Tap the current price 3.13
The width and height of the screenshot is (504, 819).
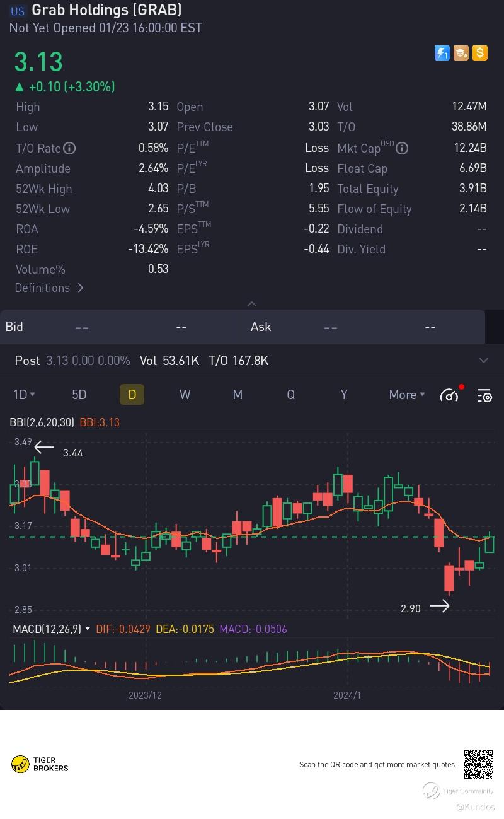[38, 62]
